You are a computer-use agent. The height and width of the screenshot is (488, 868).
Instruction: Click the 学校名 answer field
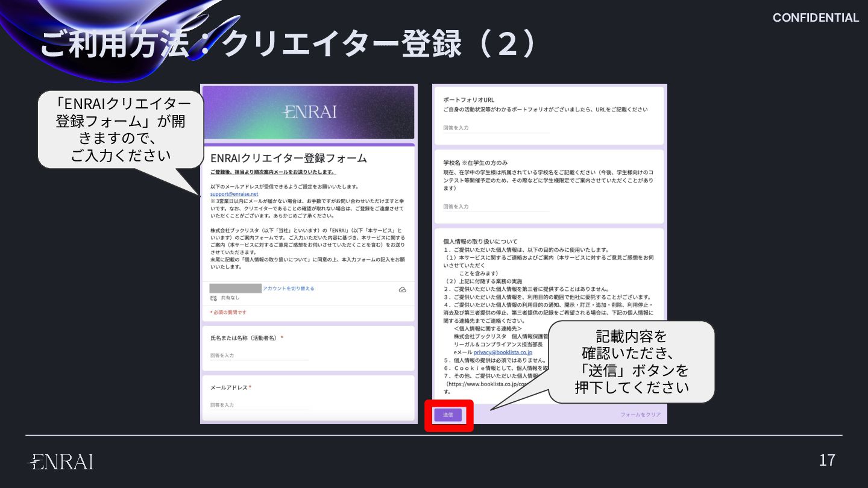coord(496,207)
